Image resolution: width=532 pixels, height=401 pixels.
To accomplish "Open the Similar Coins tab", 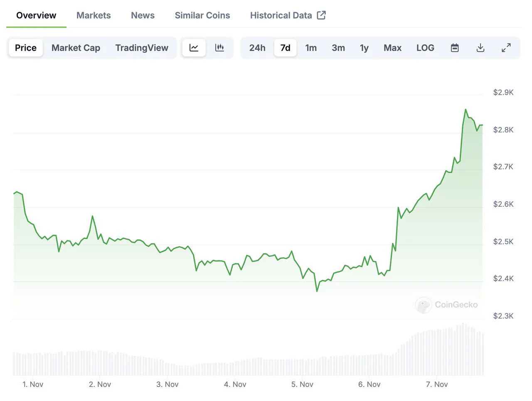I will tap(202, 15).
